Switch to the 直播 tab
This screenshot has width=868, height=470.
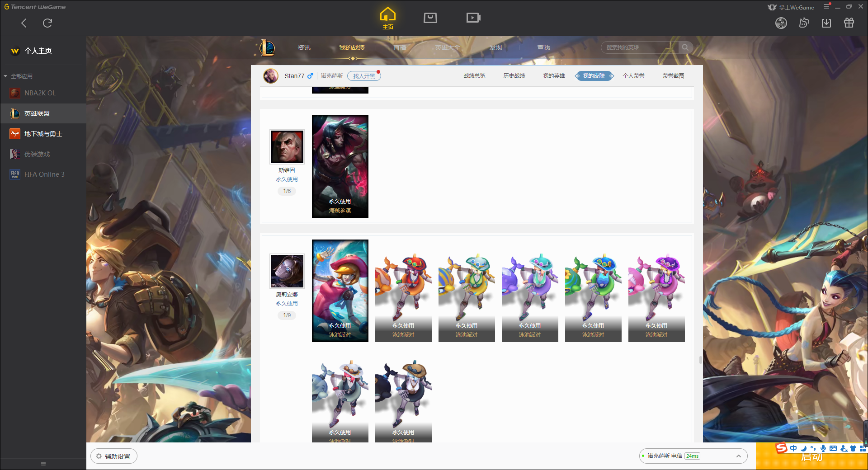click(400, 47)
